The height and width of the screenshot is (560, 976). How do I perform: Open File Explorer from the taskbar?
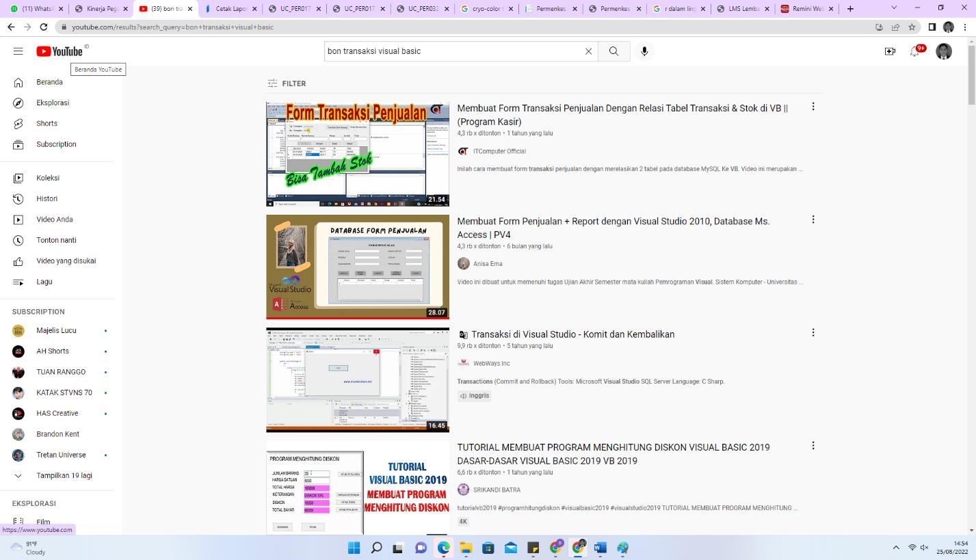pyautogui.click(x=466, y=548)
